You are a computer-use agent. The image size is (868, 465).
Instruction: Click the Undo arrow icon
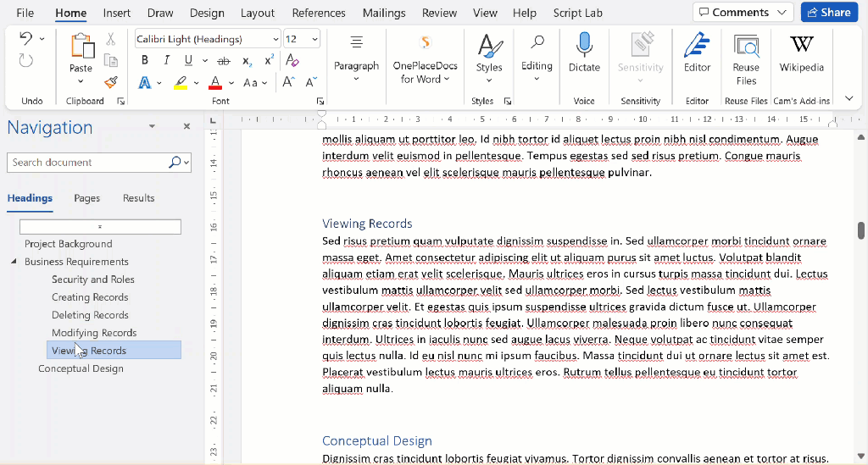(25, 39)
